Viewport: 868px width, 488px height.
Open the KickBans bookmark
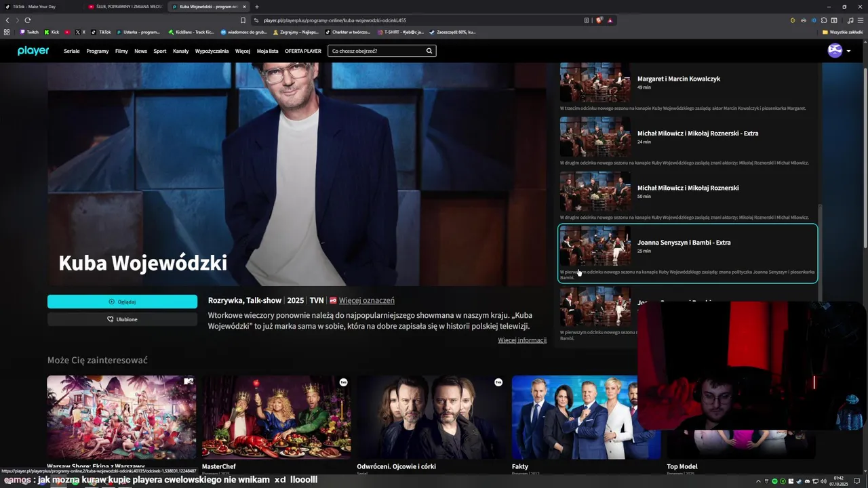tap(191, 32)
